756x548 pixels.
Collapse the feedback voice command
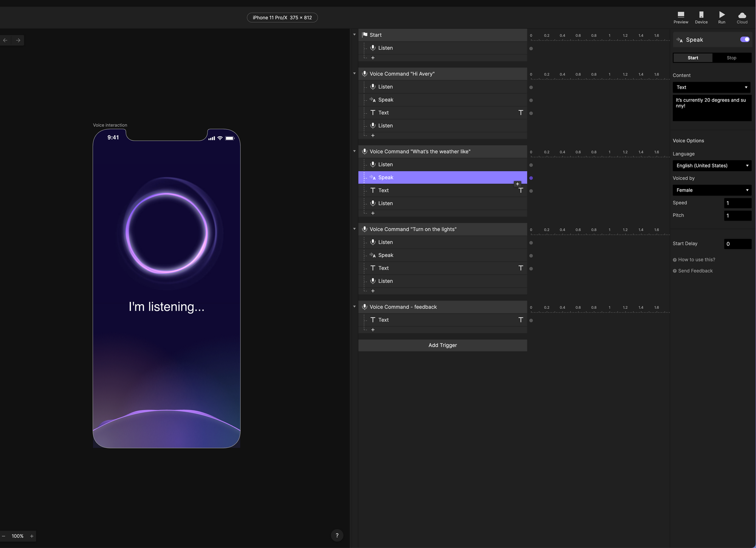pyautogui.click(x=355, y=307)
